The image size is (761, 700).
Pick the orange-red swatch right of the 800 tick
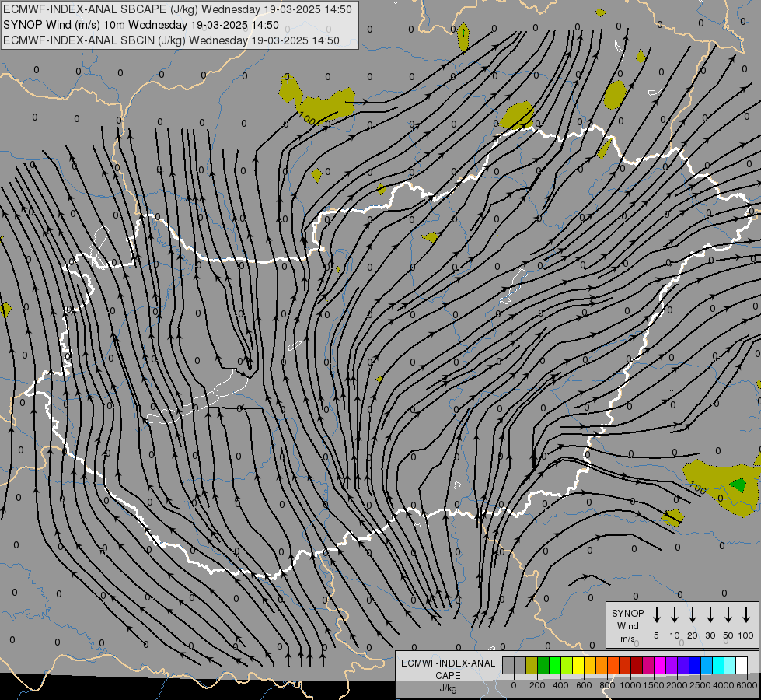click(613, 665)
